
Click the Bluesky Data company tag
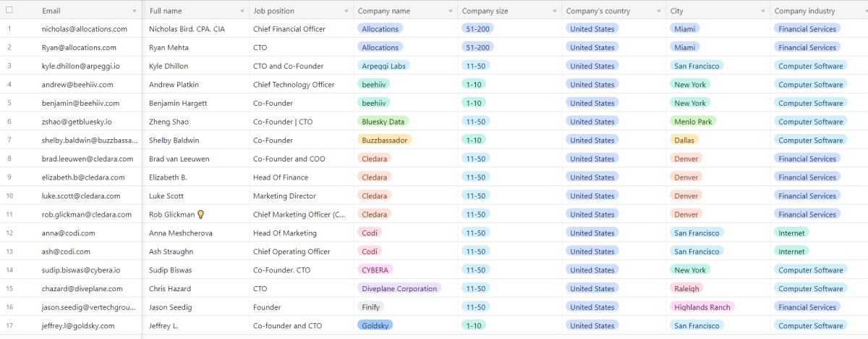(x=383, y=122)
